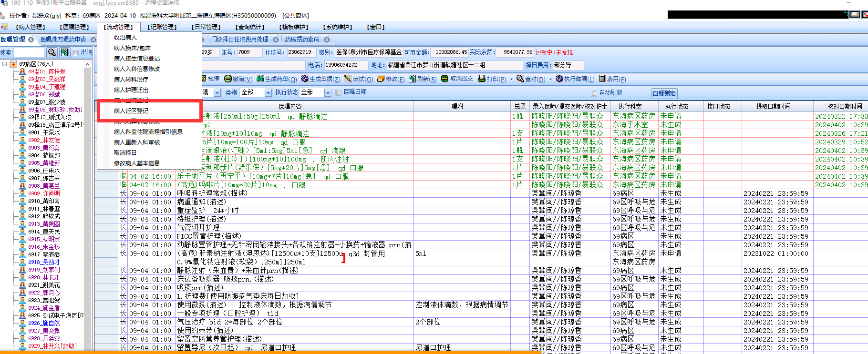Click the 电话 field showing 13906094272
Image resolution: width=868 pixels, height=354 pixels.
(346, 65)
